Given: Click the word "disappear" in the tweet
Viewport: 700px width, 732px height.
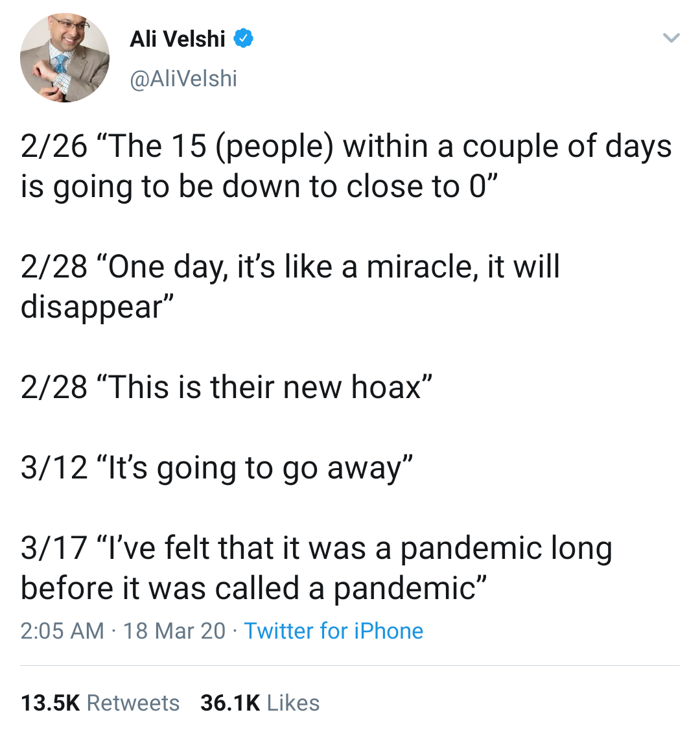Looking at the screenshot, I should [x=91, y=309].
